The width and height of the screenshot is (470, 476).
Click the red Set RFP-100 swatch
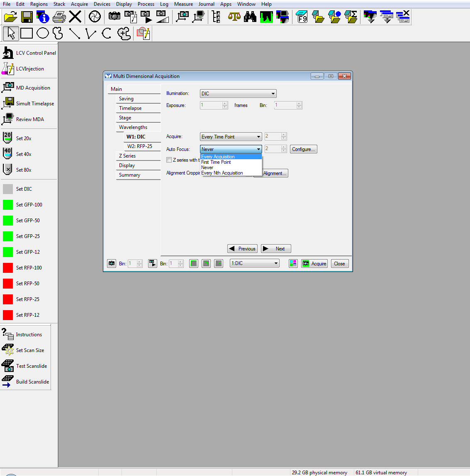click(8, 268)
